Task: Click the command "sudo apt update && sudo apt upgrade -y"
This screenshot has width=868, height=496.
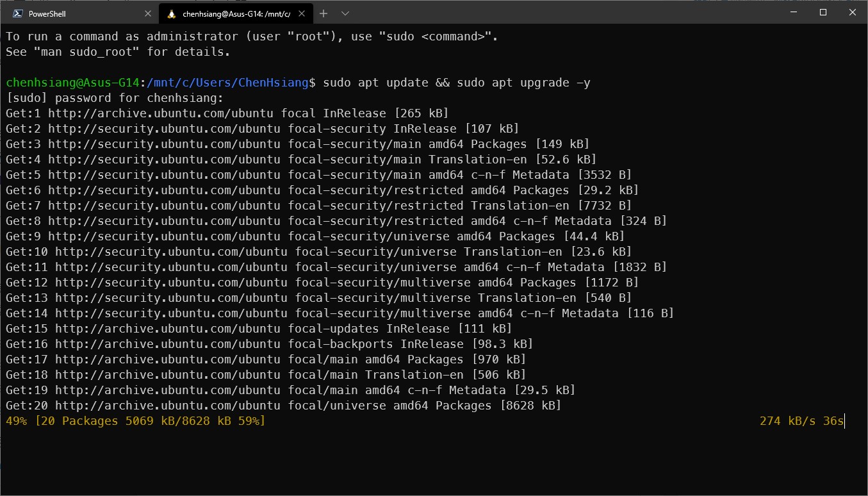Action: [x=457, y=83]
